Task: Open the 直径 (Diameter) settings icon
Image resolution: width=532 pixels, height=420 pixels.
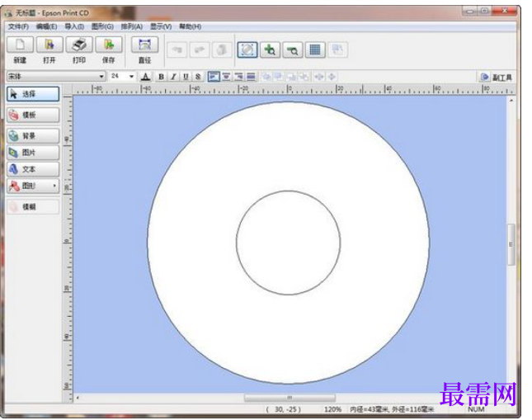Action: [x=145, y=45]
